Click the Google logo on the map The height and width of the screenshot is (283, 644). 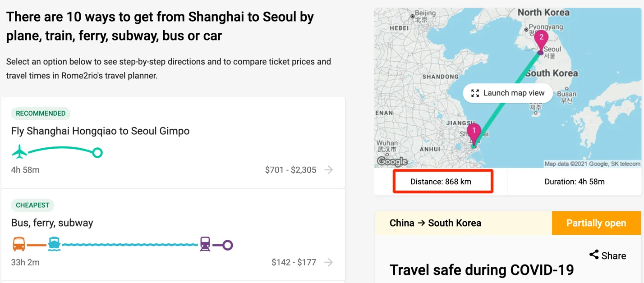392,161
